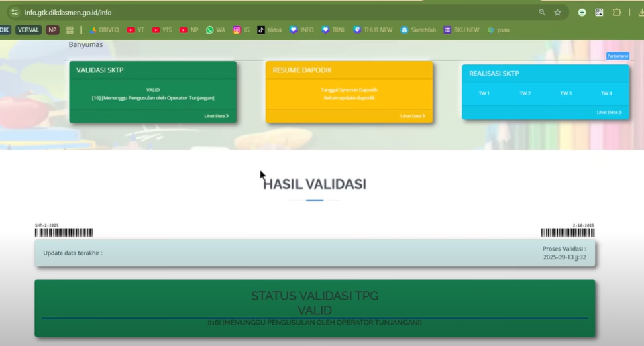
Task: Open the WA WhatsApp bookmark
Action: point(215,30)
